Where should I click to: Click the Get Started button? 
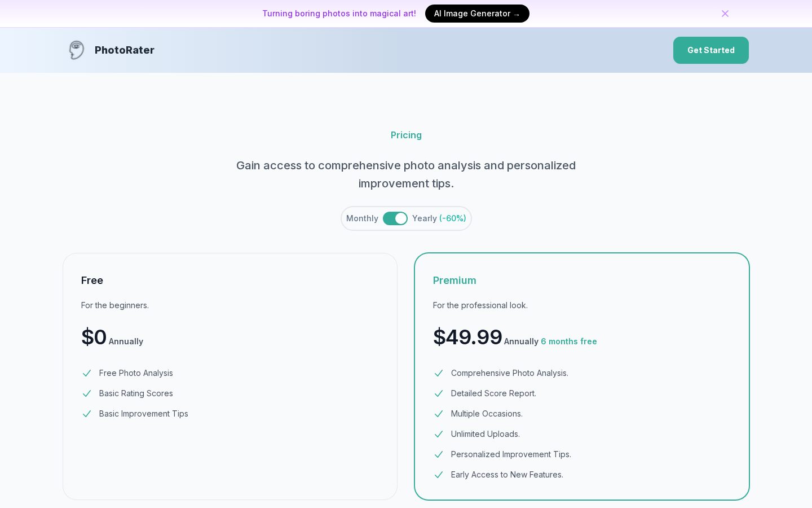pos(710,50)
